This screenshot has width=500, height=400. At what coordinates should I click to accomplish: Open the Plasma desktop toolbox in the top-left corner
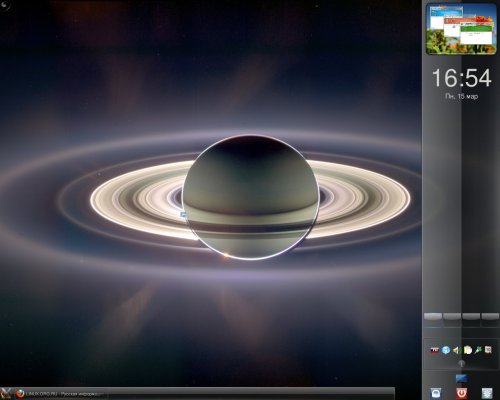(4, 4)
